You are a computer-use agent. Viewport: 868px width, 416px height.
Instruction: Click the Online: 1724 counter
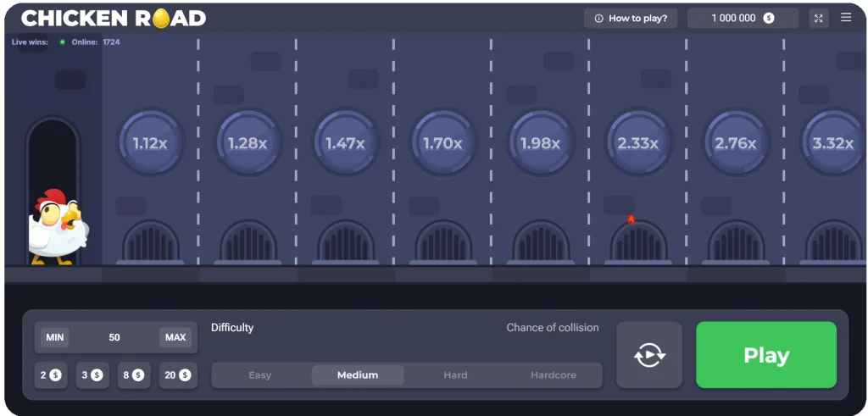96,42
